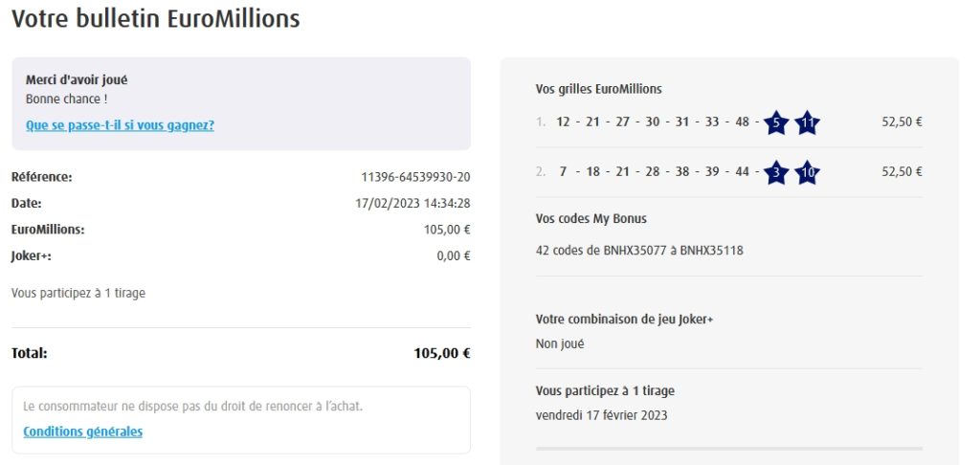Click the first grid's 52,50 € price
The height and width of the screenshot is (465, 980).
coord(902,122)
